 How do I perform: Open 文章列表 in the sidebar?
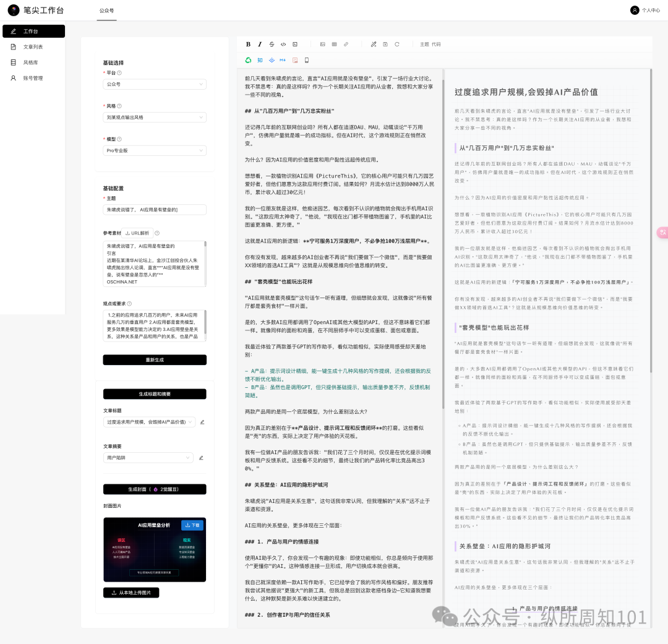coord(33,47)
